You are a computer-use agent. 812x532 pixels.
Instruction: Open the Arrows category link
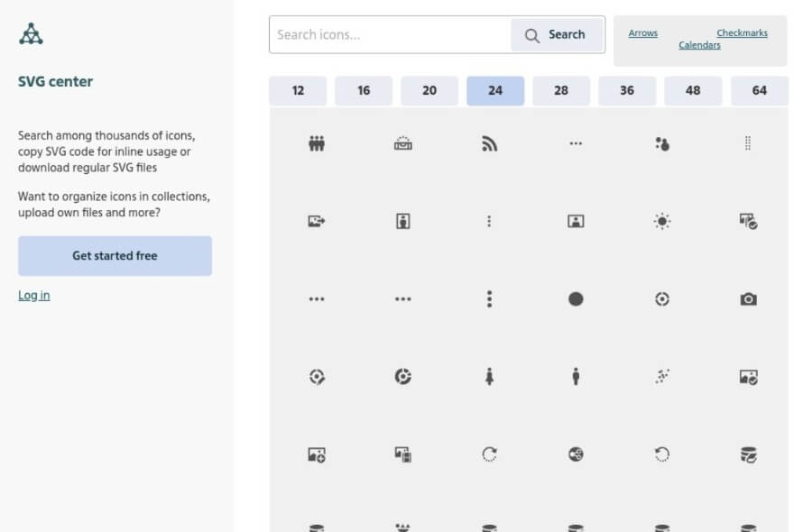click(642, 33)
